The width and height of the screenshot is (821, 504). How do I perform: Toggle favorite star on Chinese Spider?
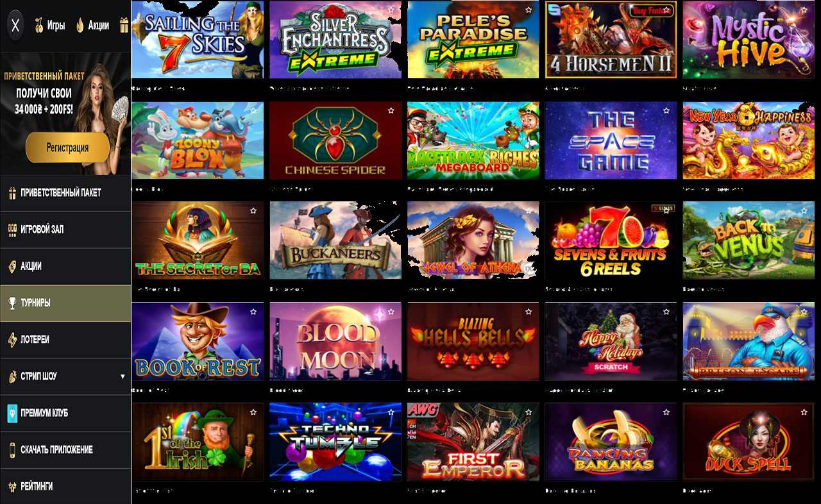(x=391, y=111)
